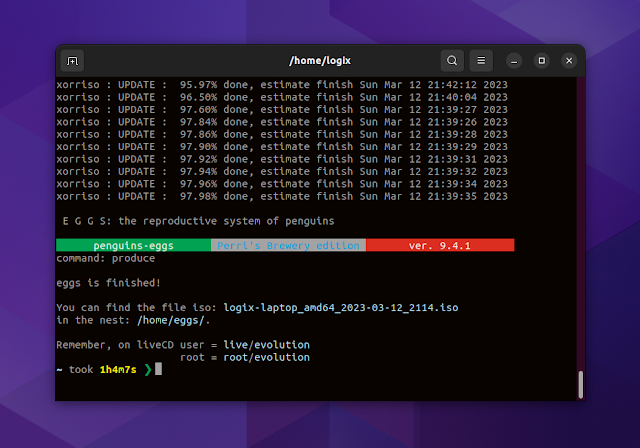Maximize the terminal window
This screenshot has width=640, height=448.
coord(540,61)
